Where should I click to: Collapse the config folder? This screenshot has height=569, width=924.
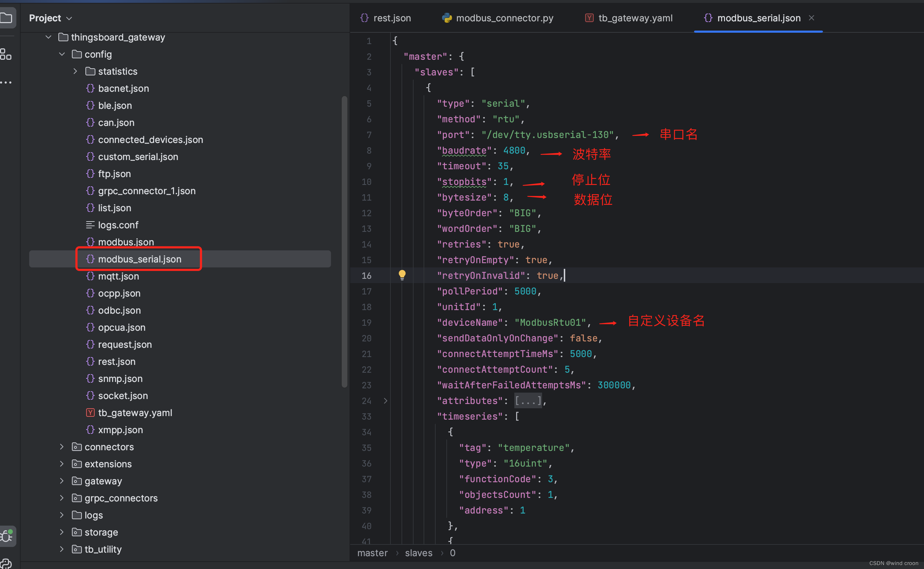point(62,54)
